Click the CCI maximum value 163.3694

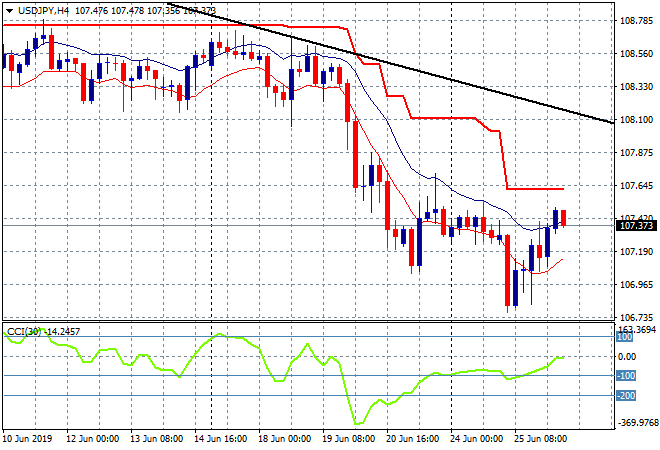click(x=637, y=329)
